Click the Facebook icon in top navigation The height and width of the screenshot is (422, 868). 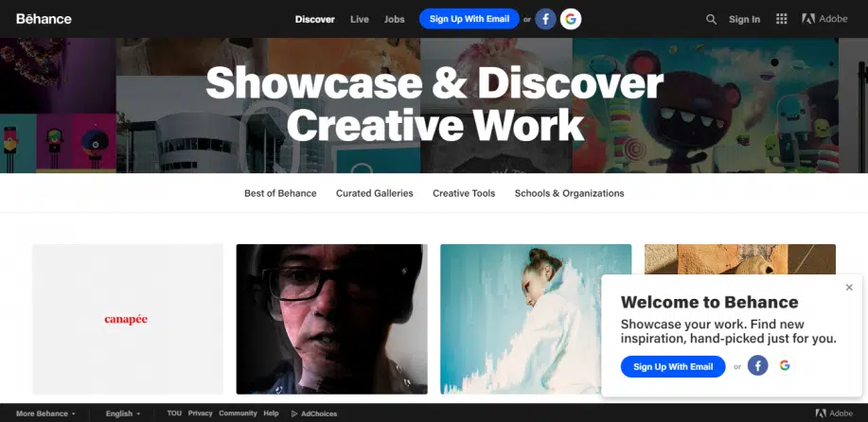[545, 19]
